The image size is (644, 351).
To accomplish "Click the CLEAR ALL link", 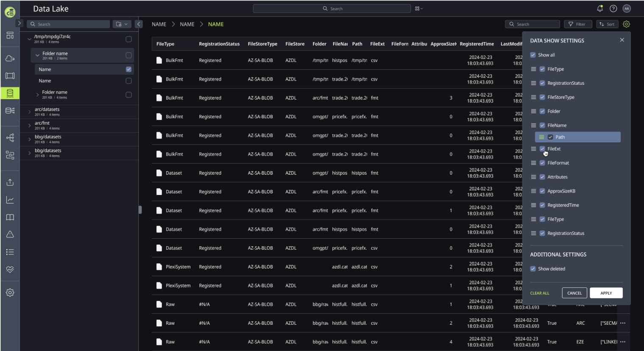I will point(539,293).
